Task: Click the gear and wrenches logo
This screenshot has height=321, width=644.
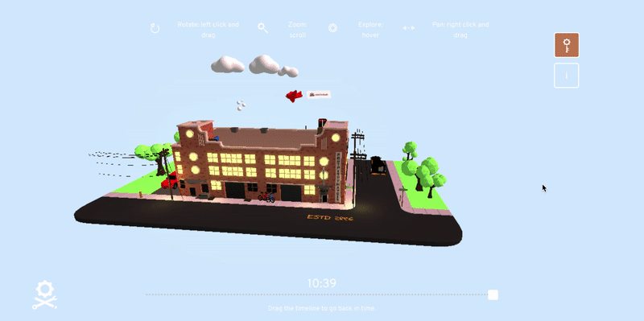Action: coord(44,294)
